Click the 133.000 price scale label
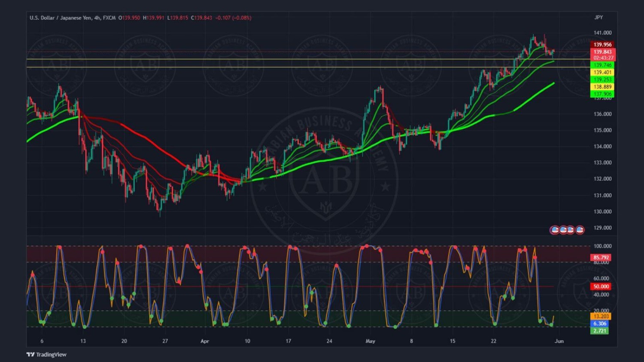 [x=602, y=163]
